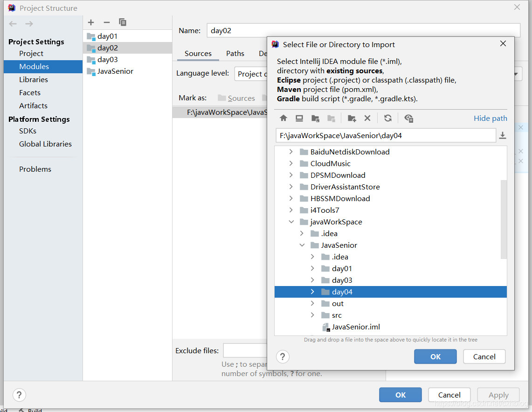Click the Hide path link
Image resolution: width=532 pixels, height=412 pixels.
click(x=490, y=118)
